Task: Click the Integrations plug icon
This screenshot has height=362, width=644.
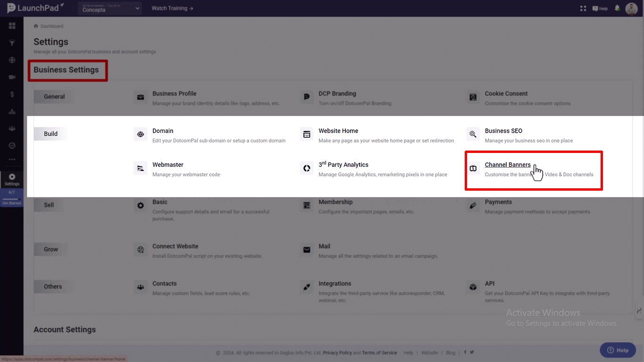Action: click(x=307, y=287)
